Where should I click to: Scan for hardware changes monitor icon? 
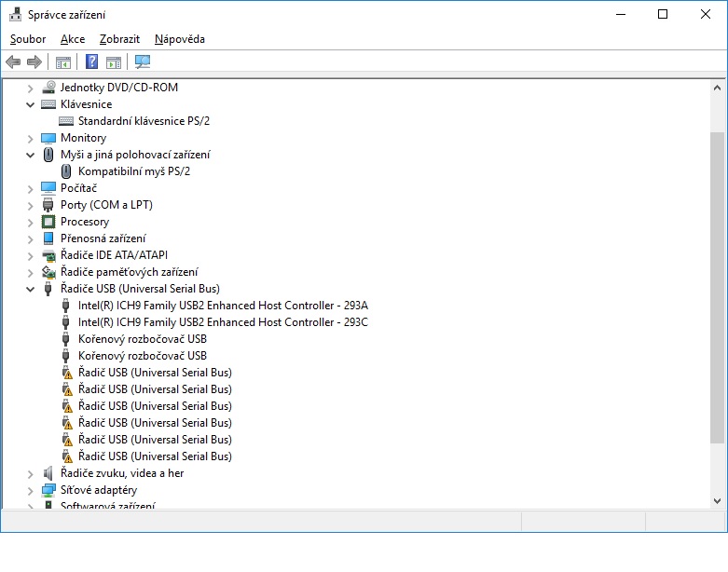coord(143,61)
